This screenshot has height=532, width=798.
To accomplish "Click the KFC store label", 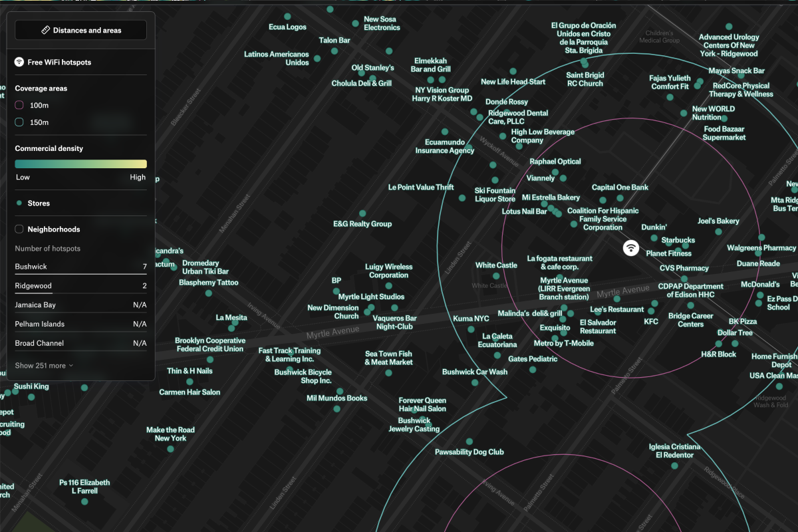I will click(x=651, y=322).
